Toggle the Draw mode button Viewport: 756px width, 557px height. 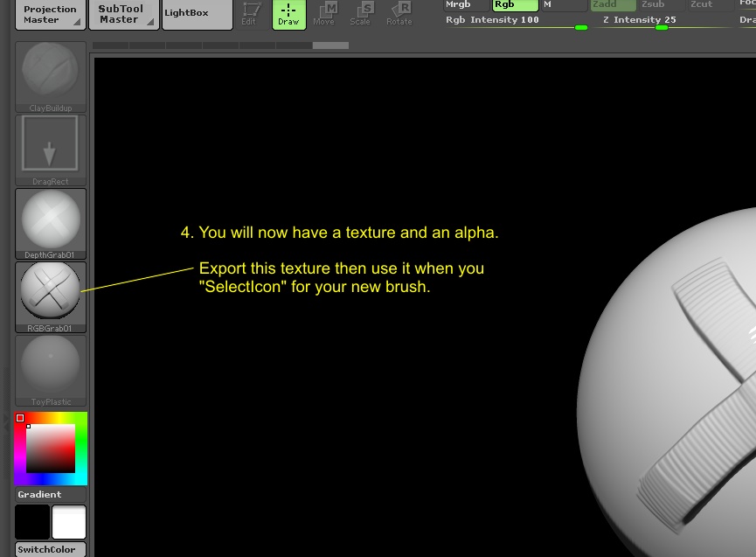tap(288, 15)
